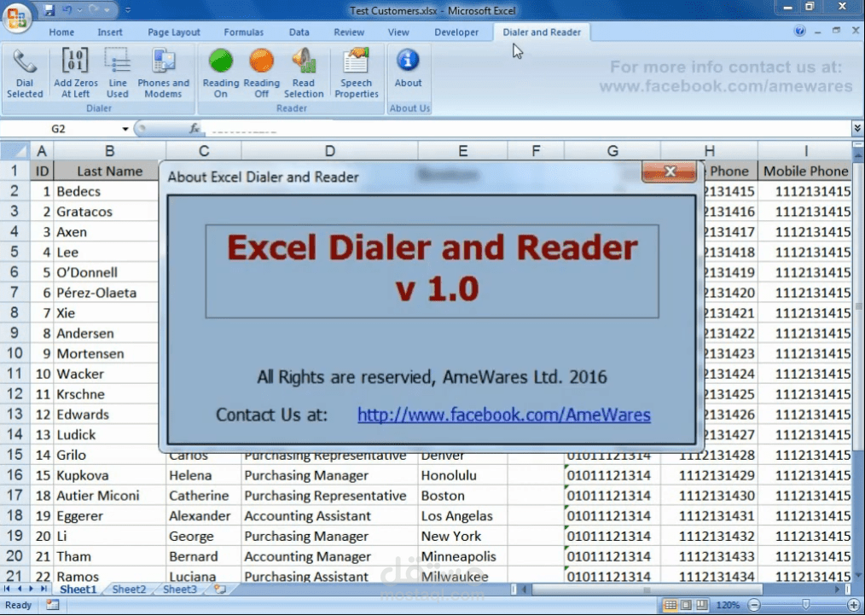This screenshot has width=865, height=616.
Task: Click the Last Name header cell
Action: pyautogui.click(x=109, y=171)
